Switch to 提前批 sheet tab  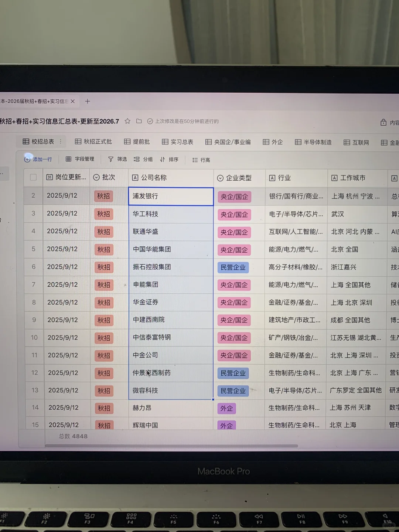137,142
